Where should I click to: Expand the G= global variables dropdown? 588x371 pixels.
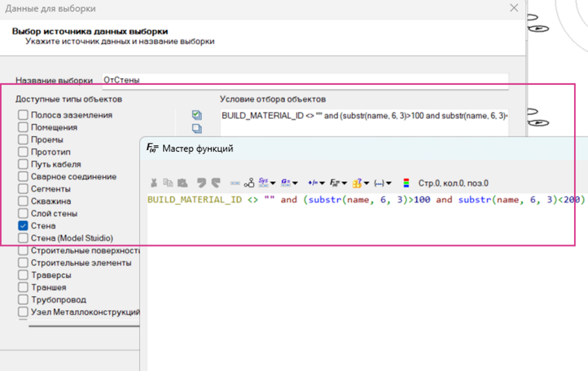290,183
